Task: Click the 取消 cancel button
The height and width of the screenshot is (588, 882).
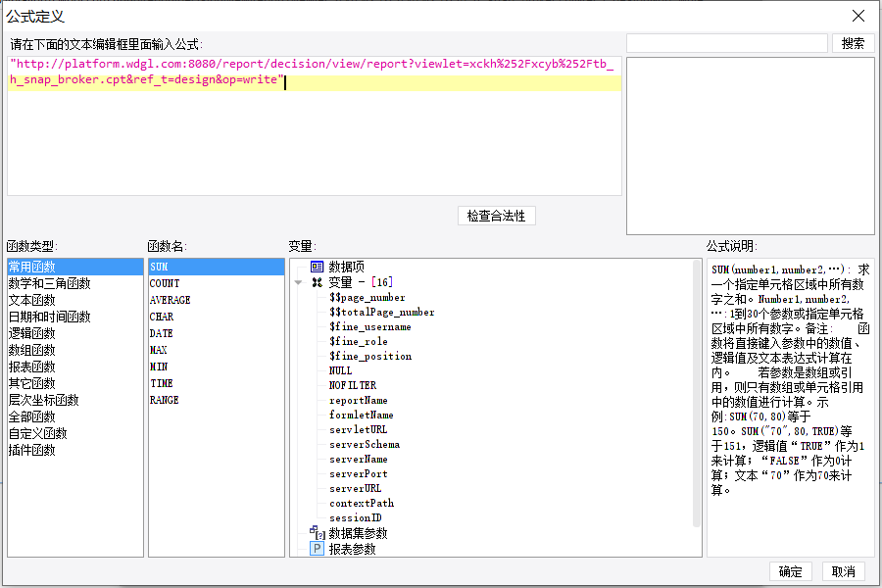Action: pyautogui.click(x=843, y=571)
